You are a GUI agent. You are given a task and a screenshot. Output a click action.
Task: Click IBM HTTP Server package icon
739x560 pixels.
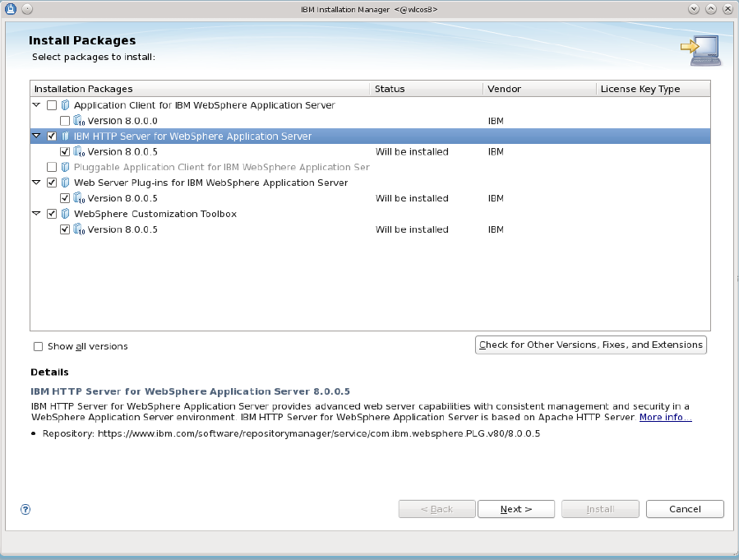[x=66, y=137]
